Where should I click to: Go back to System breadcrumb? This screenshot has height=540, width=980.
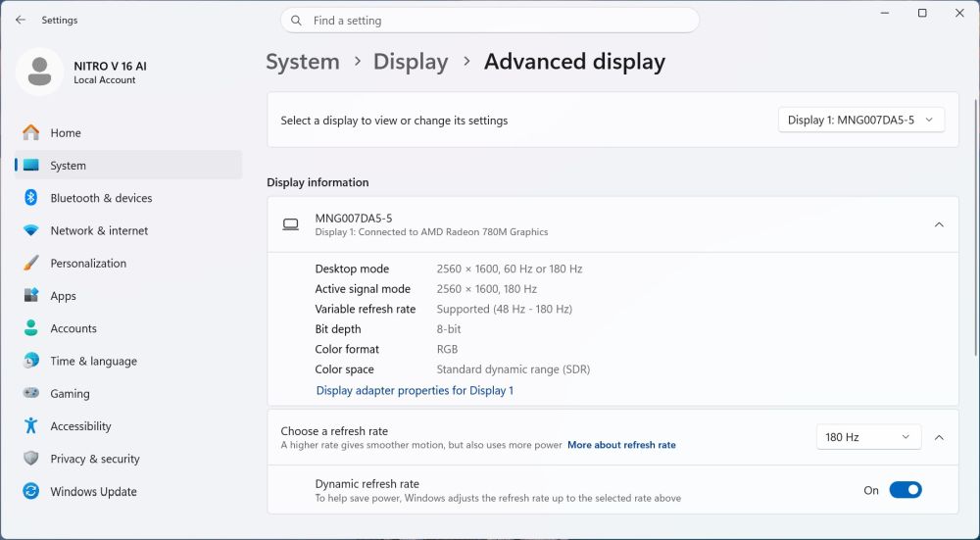303,61
